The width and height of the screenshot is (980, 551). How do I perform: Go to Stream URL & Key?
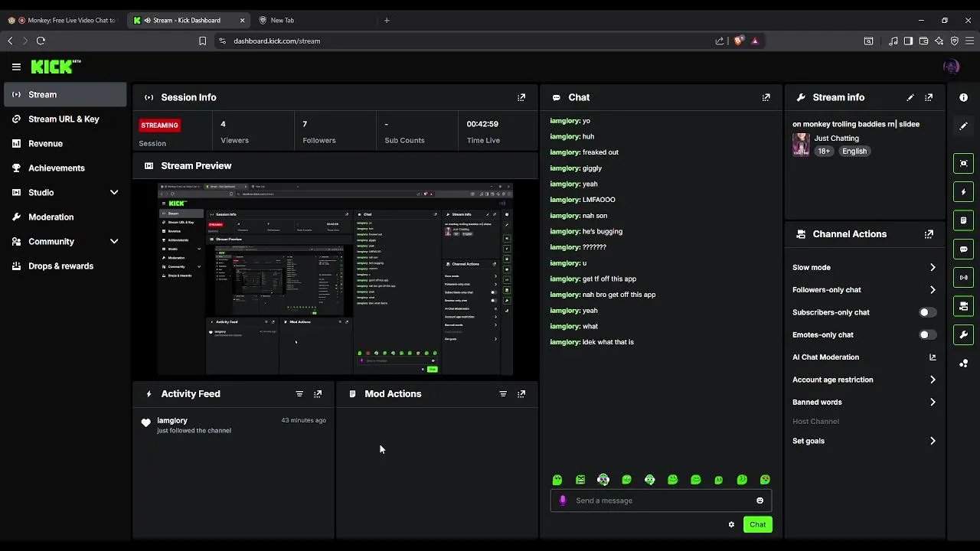[65, 119]
